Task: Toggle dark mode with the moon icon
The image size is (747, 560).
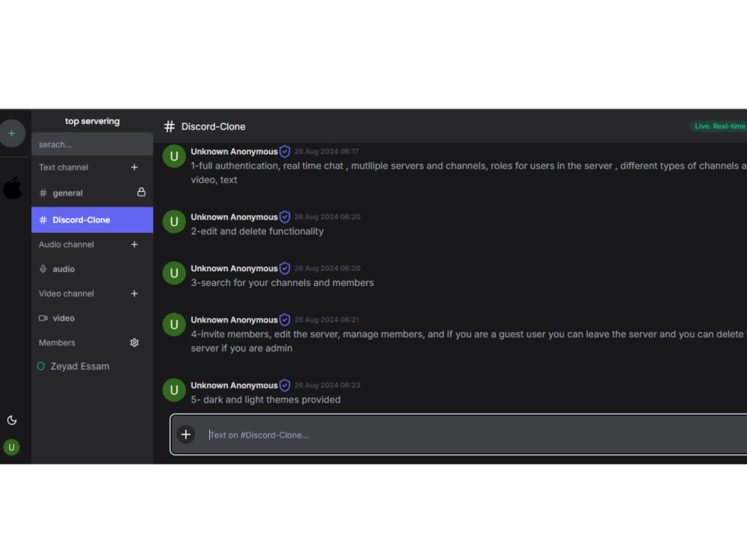Action: pyautogui.click(x=12, y=420)
